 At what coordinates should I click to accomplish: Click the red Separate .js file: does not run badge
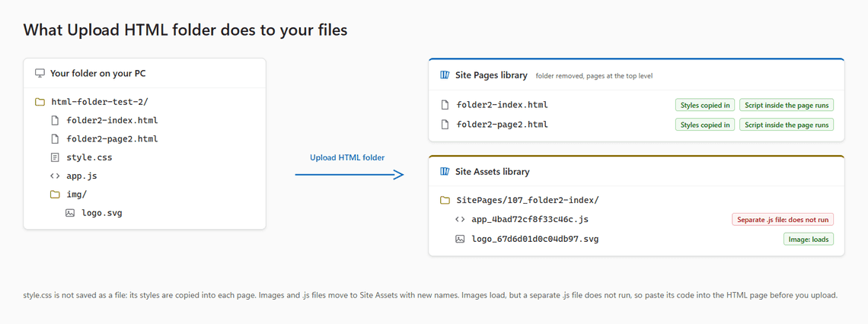point(782,220)
